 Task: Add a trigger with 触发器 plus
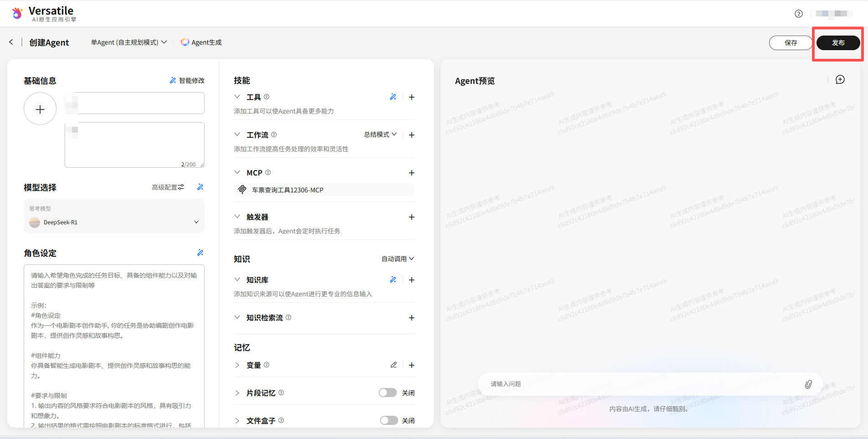pos(411,217)
